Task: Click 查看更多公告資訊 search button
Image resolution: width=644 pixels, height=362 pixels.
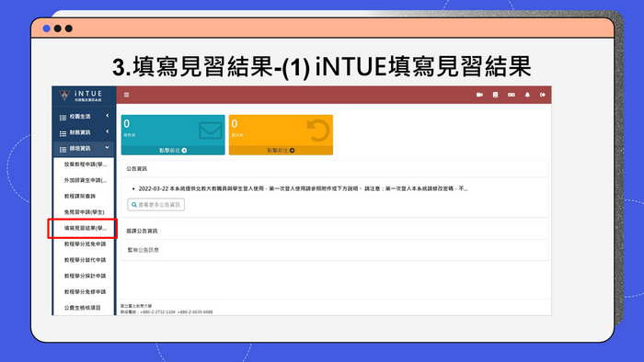Action: click(x=156, y=205)
